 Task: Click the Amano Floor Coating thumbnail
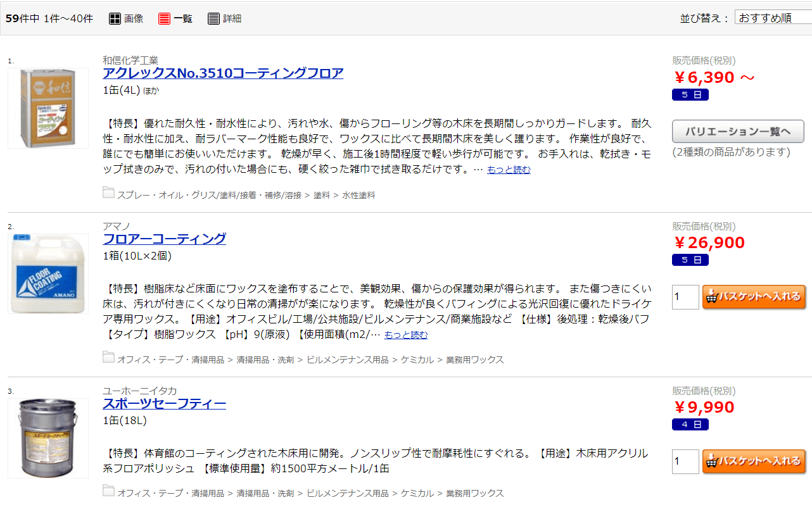48,273
